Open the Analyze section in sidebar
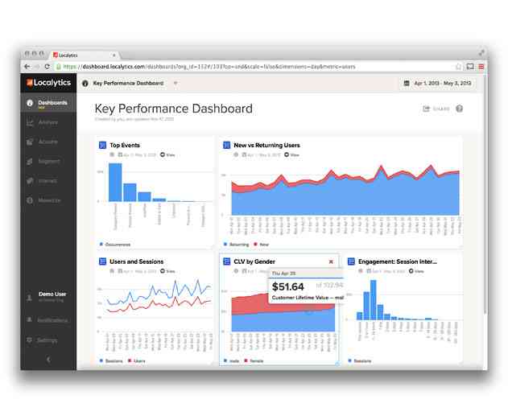508x420 pixels. [x=48, y=122]
